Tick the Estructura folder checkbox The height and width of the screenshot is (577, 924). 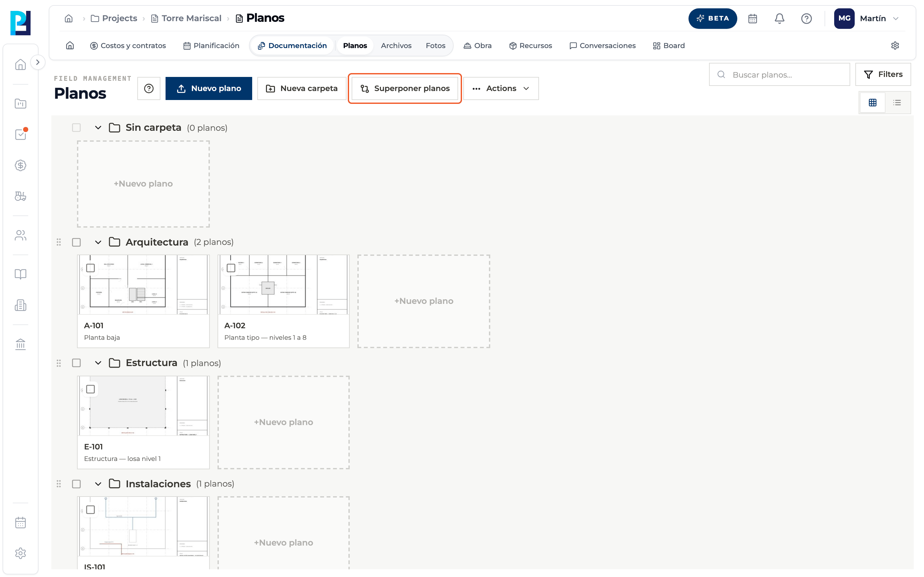coord(76,363)
